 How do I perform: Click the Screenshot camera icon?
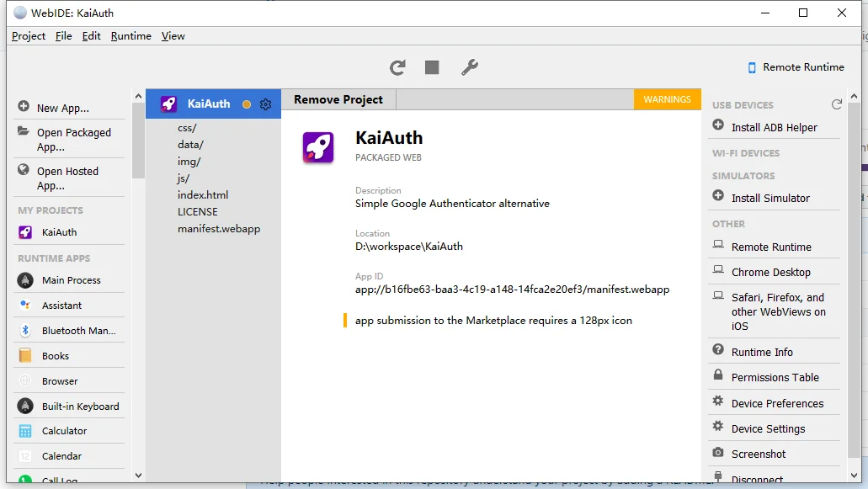pos(717,453)
